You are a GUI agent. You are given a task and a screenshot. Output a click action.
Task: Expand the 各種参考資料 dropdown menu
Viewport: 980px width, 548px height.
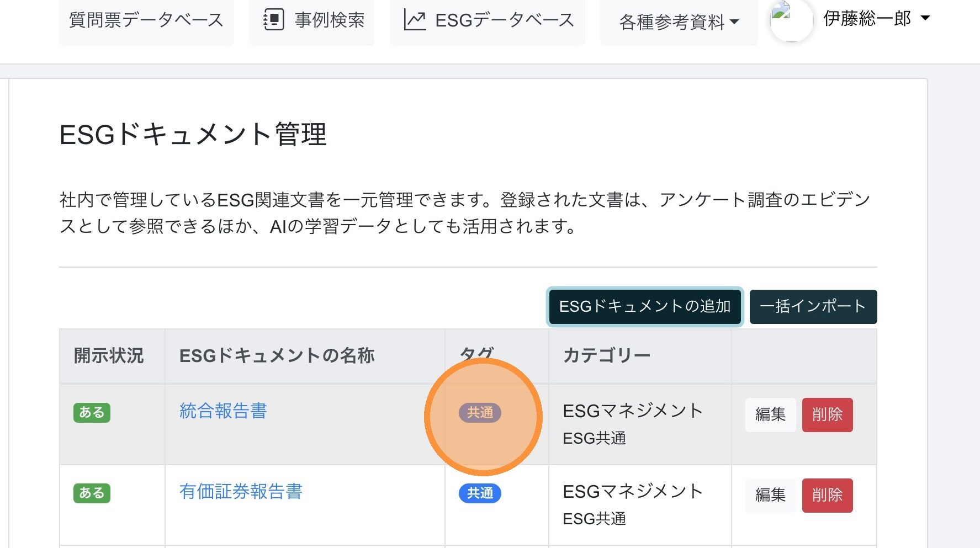679,22
